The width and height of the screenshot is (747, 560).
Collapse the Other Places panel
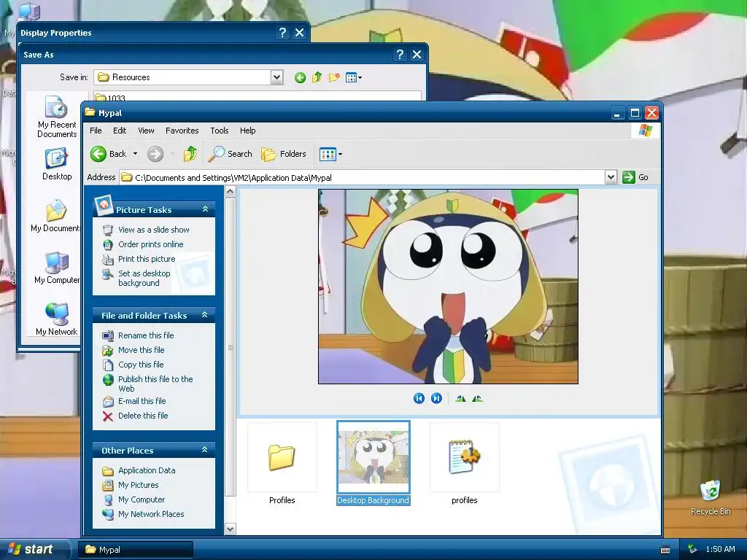[205, 449]
